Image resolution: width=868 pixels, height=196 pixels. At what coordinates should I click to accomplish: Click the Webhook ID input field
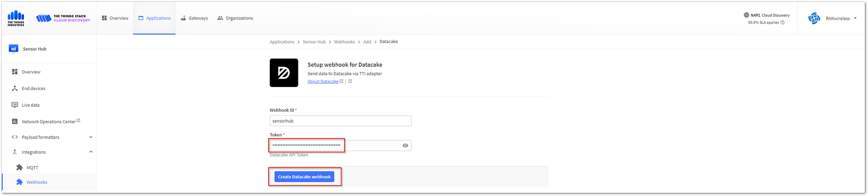(x=340, y=121)
